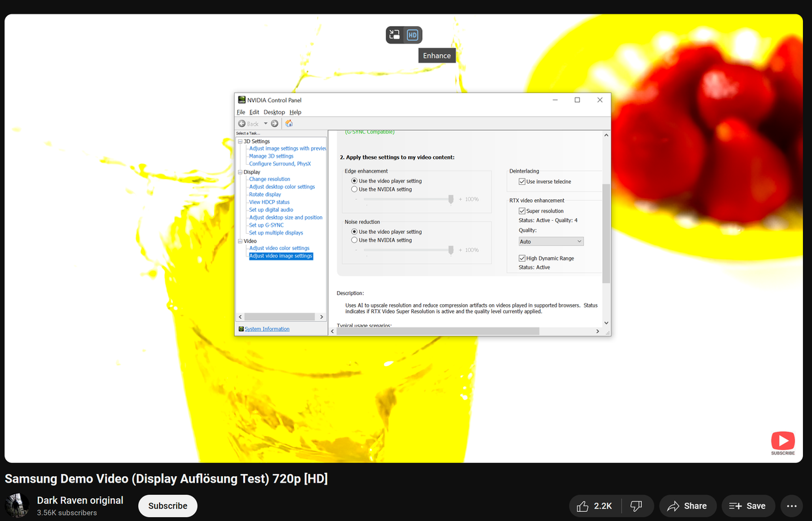This screenshot has height=521, width=812.
Task: Click settings pane scroll-down arrow
Action: tap(606, 322)
